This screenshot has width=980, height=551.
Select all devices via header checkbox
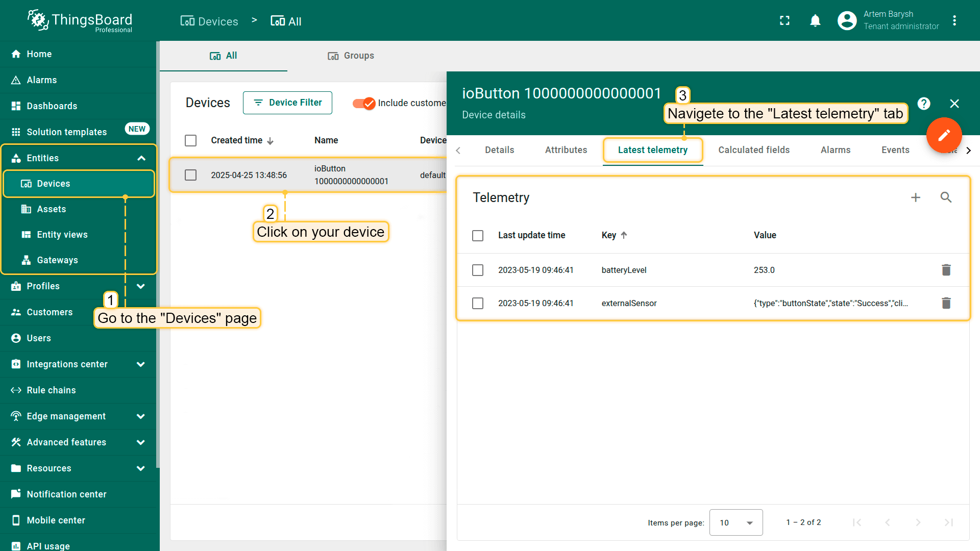tap(191, 140)
